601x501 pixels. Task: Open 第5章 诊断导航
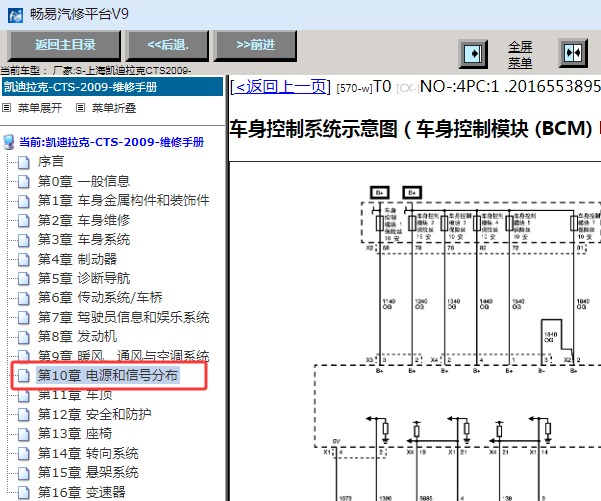(84, 278)
